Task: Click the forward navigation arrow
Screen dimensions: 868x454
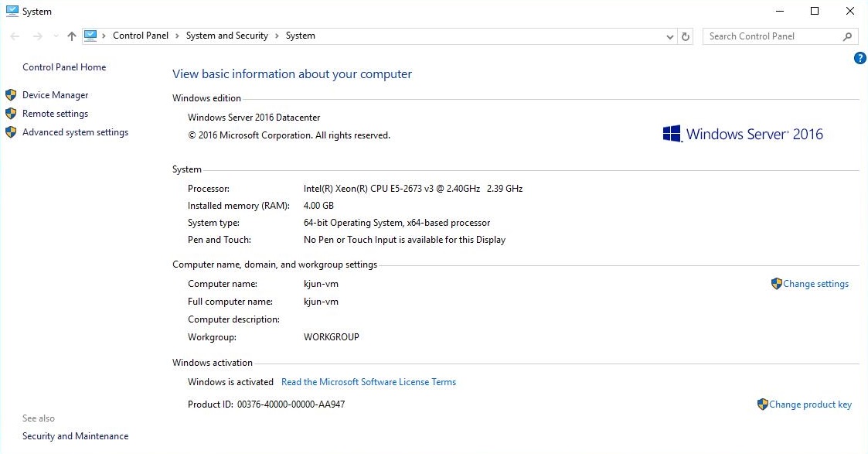Action: coord(37,36)
